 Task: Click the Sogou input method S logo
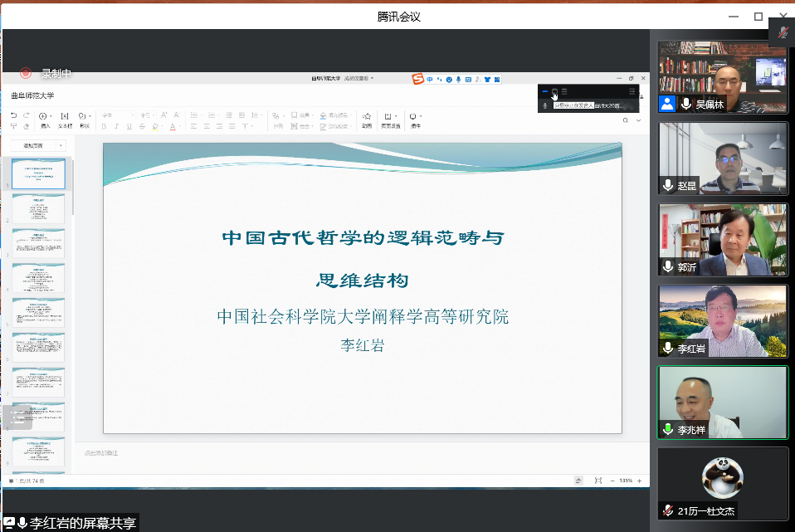(x=418, y=79)
